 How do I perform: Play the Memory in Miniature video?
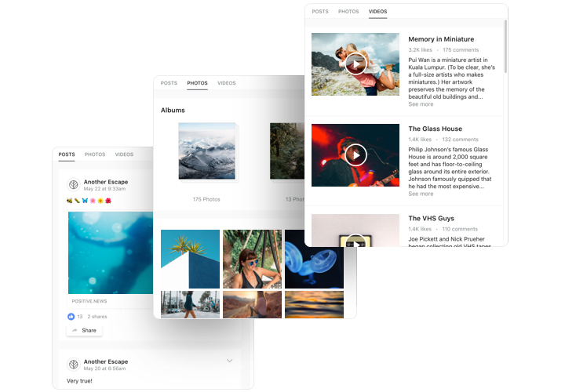pyautogui.click(x=355, y=64)
